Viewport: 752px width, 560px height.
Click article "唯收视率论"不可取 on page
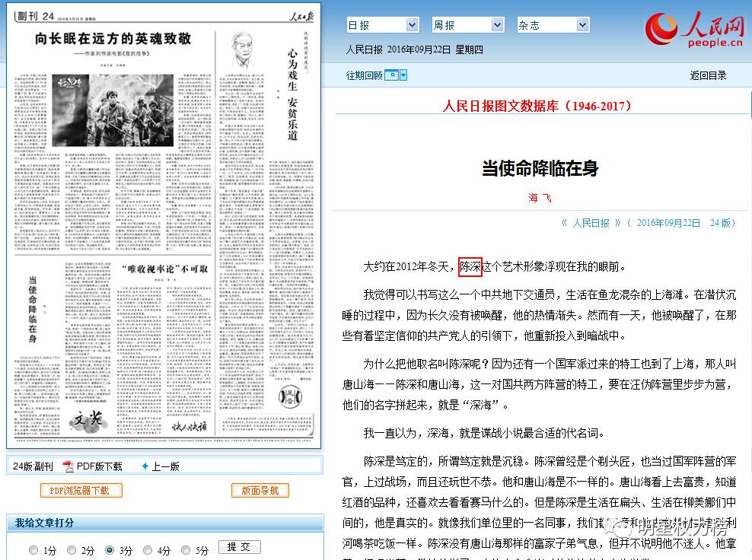point(164,269)
